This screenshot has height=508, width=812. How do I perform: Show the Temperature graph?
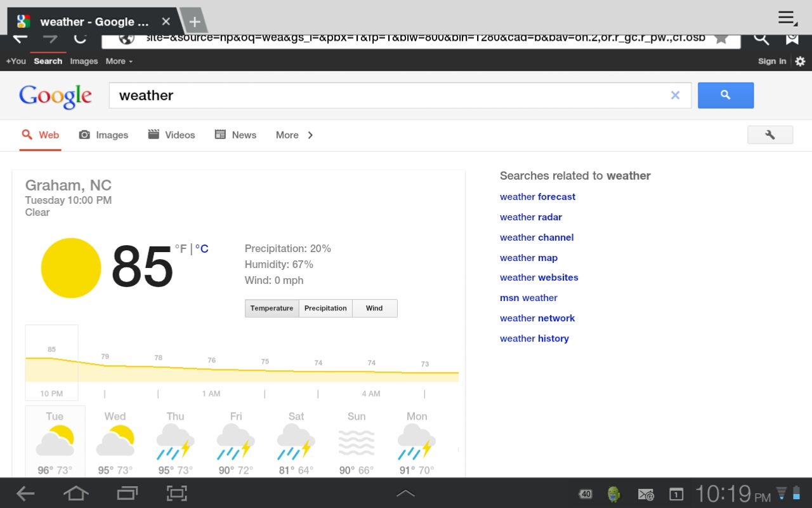(272, 308)
